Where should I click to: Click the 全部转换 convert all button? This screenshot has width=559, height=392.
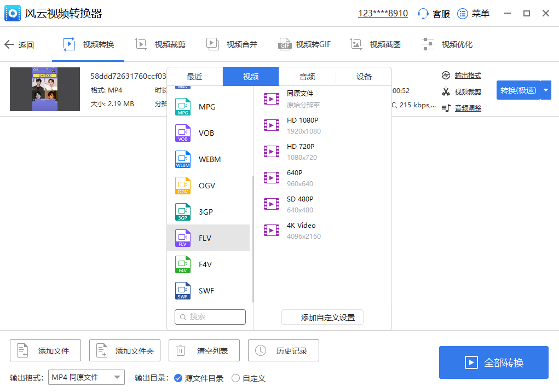[493, 362]
